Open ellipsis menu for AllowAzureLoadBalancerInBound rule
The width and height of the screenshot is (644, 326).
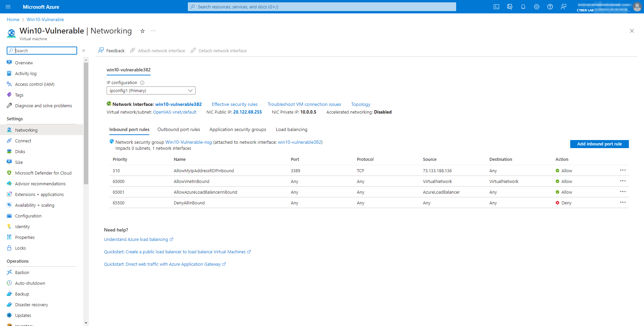623,192
